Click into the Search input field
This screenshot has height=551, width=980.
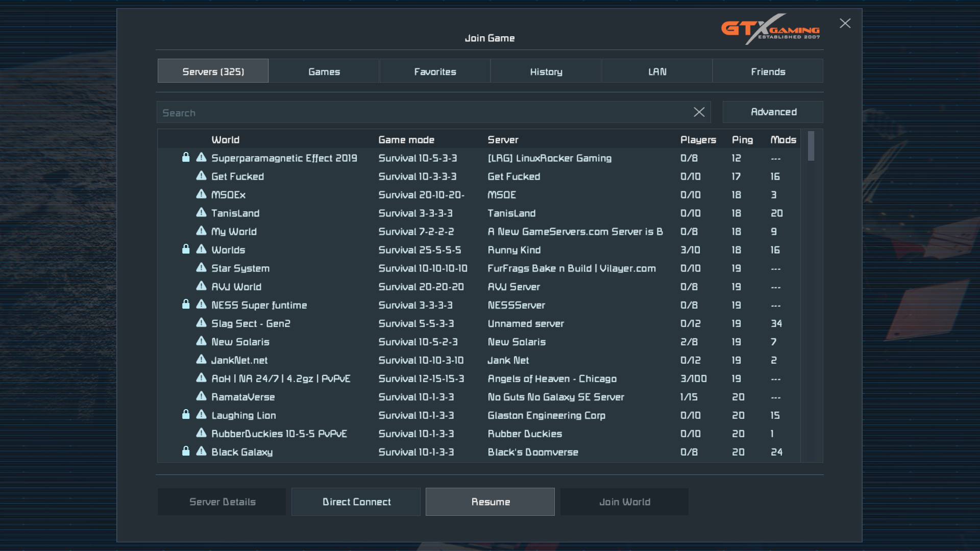424,112
